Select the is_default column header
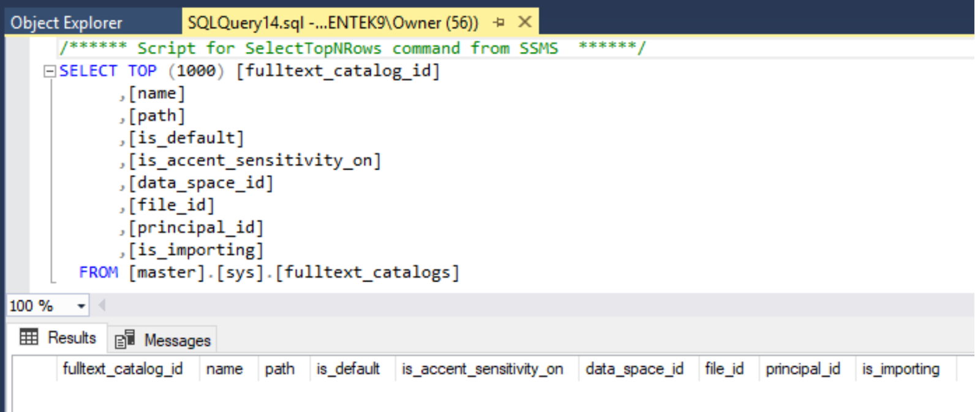980x412 pixels. click(352, 369)
